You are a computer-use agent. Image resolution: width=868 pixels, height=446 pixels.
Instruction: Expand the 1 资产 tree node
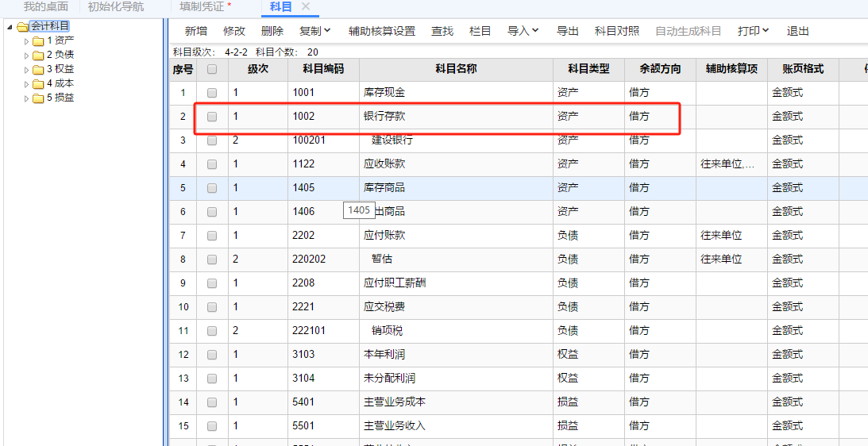click(26, 41)
